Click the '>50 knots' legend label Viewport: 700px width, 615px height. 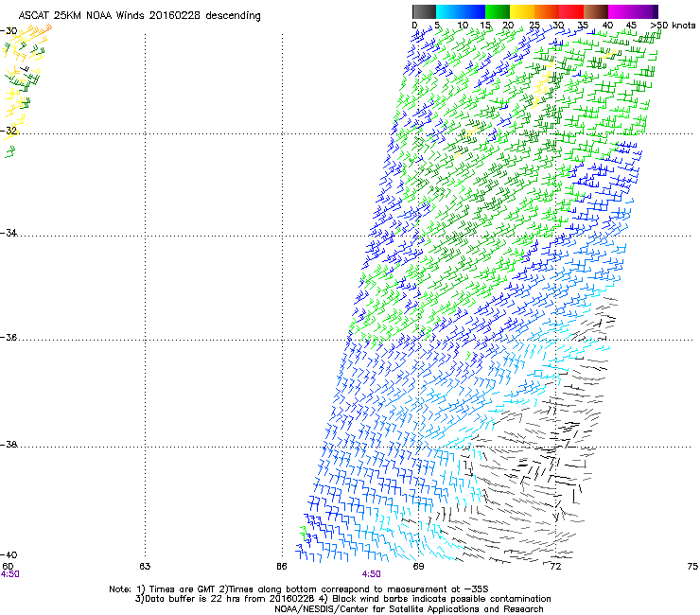pyautogui.click(x=673, y=26)
